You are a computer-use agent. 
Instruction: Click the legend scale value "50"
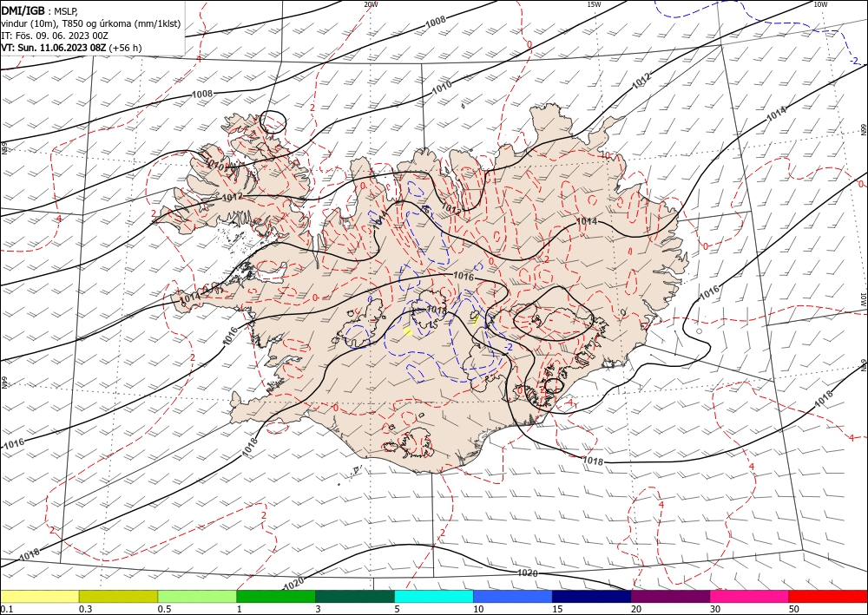click(x=794, y=609)
